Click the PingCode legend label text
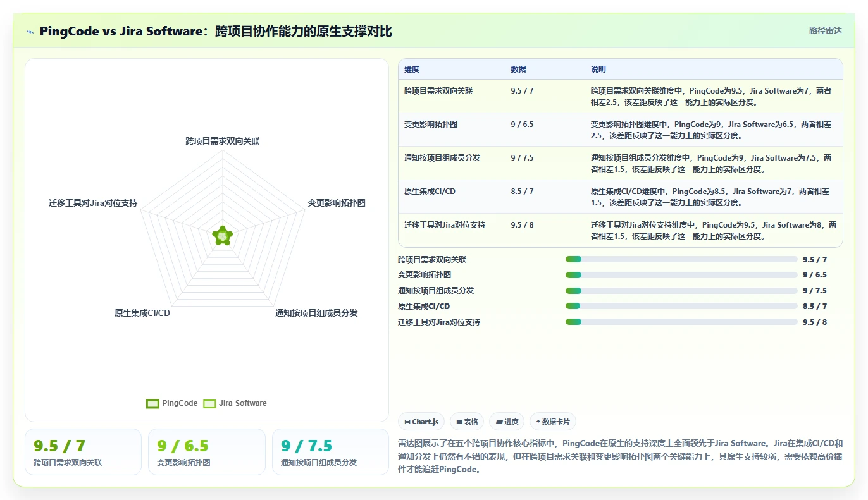The height and width of the screenshot is (500, 868). (x=180, y=403)
